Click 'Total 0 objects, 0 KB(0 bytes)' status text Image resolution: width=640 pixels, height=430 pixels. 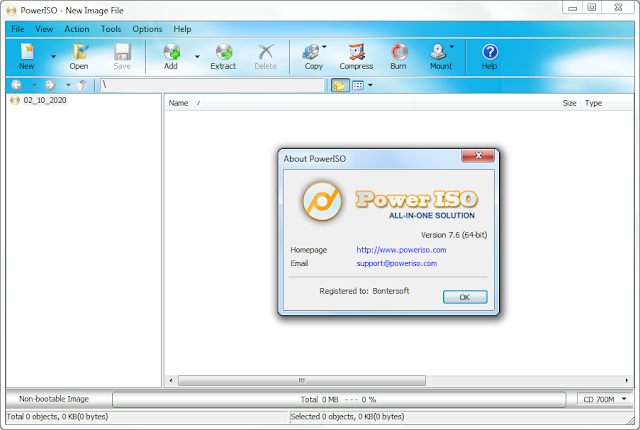57,417
